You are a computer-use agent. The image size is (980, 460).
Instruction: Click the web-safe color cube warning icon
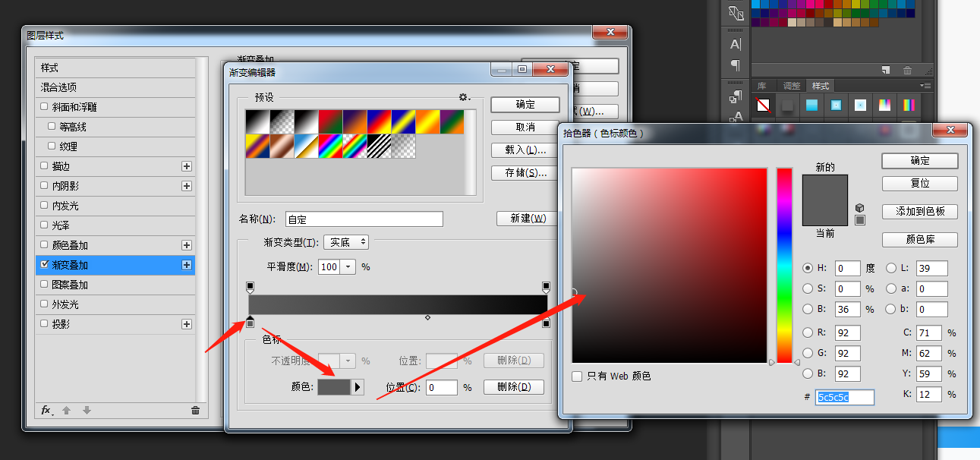[860, 208]
